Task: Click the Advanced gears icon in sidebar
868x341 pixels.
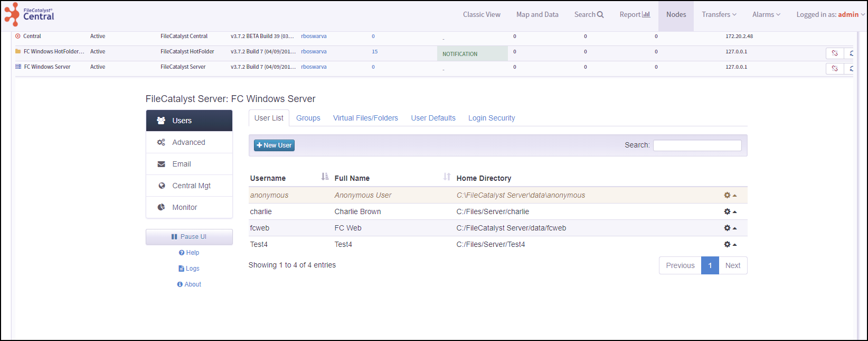Action: point(161,142)
